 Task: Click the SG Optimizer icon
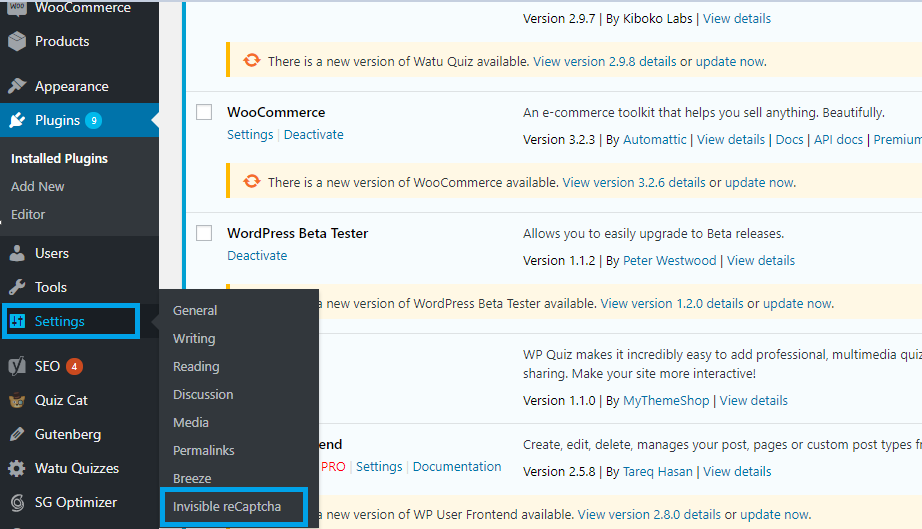16,502
